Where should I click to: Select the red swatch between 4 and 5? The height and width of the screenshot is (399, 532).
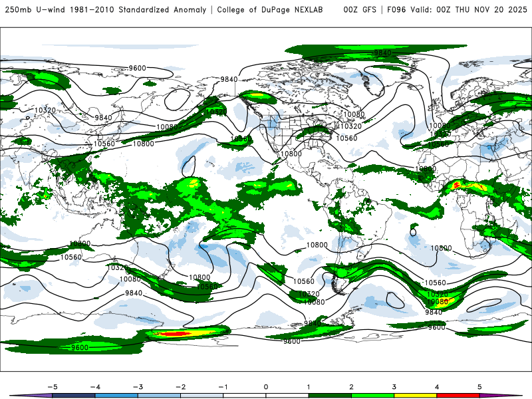[x=458, y=396]
